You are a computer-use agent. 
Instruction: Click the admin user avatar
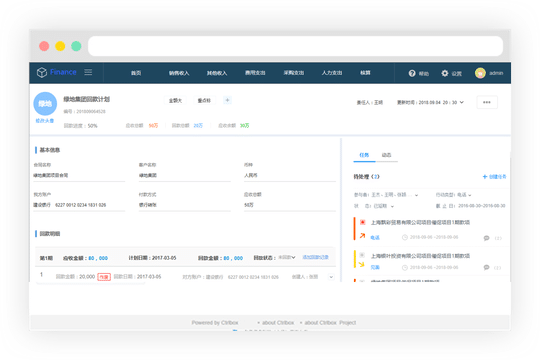click(x=480, y=73)
